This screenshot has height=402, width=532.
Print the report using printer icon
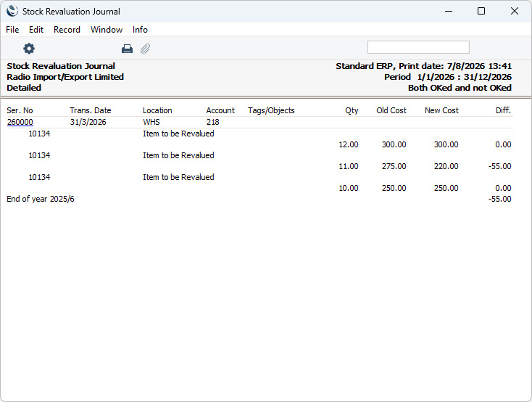coord(127,49)
